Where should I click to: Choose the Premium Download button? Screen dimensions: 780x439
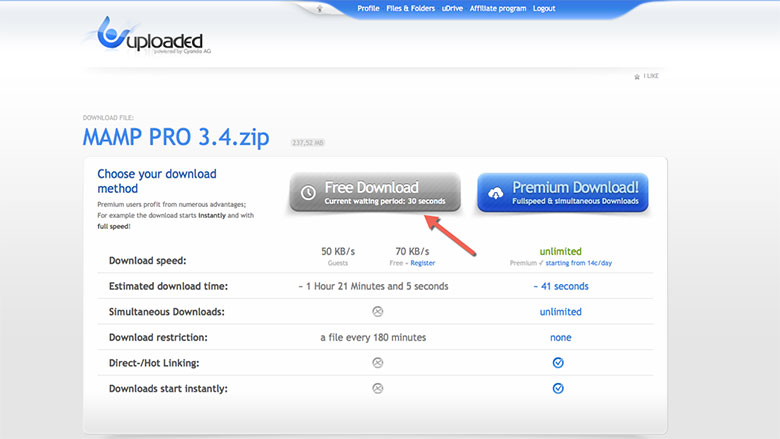pyautogui.click(x=562, y=193)
